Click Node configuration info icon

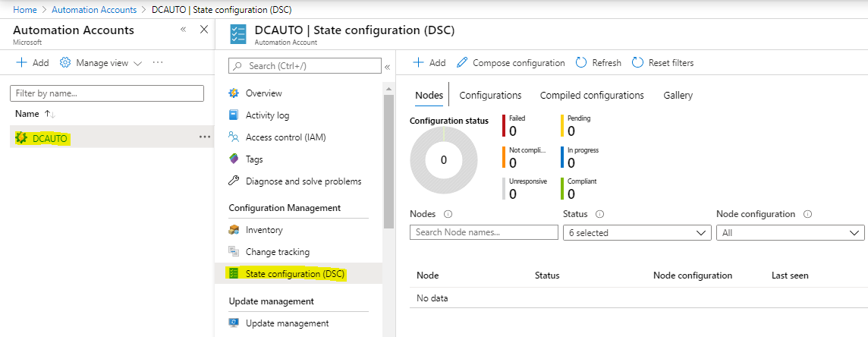[807, 214]
